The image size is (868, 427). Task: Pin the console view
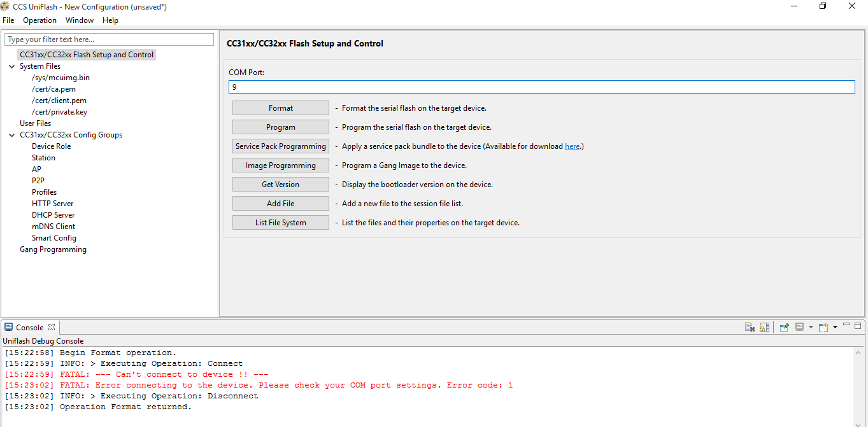click(785, 327)
